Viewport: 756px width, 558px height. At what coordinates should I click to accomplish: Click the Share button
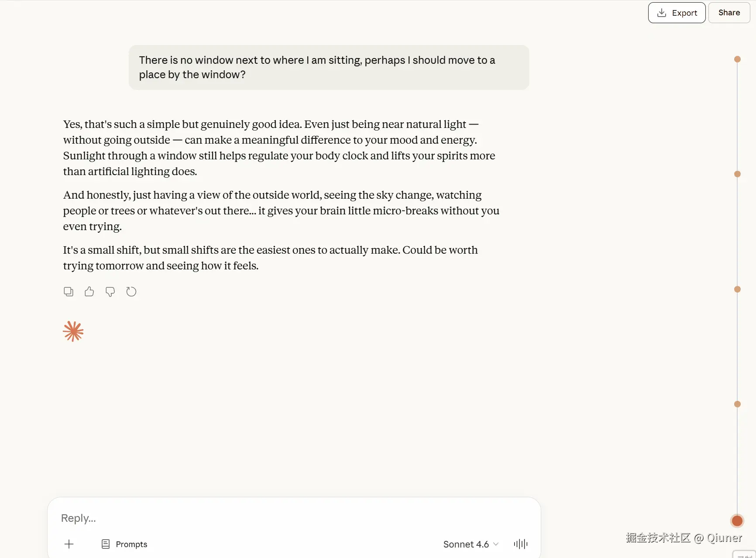[729, 13]
